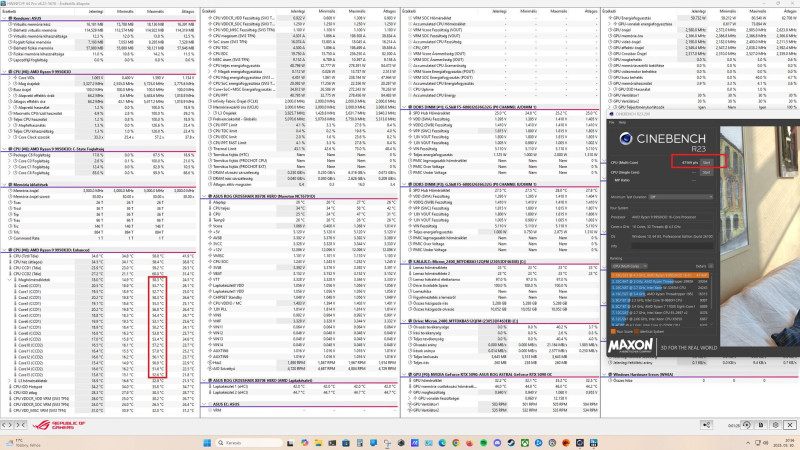Open HWiNFO sensor settings gear icon
This screenshot has width=800, height=450.
[x=776, y=424]
